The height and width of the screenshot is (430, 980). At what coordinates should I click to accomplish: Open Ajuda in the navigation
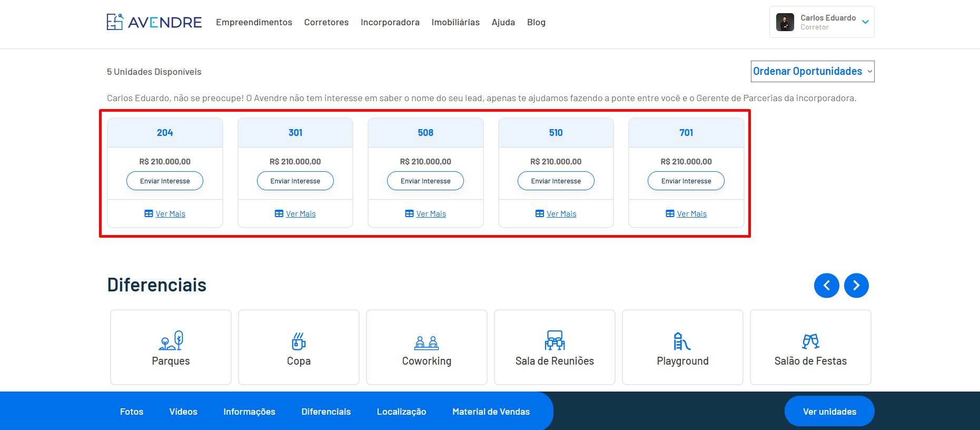point(503,22)
